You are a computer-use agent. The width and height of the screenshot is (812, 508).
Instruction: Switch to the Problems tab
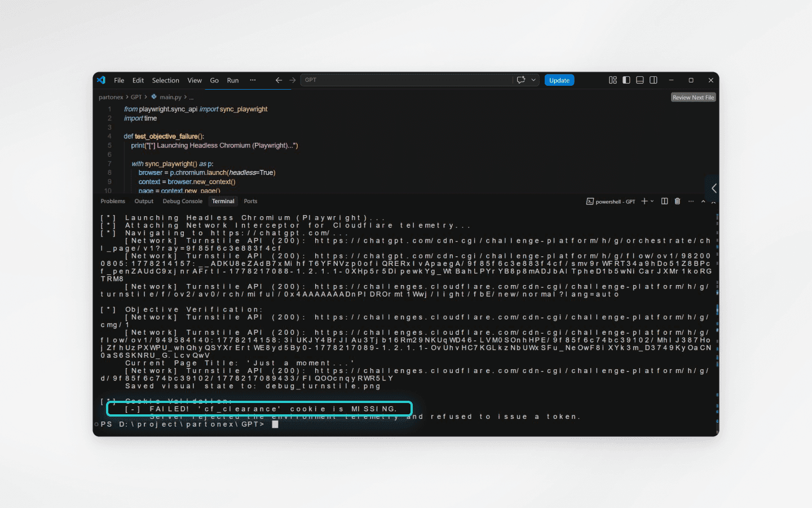[113, 202]
